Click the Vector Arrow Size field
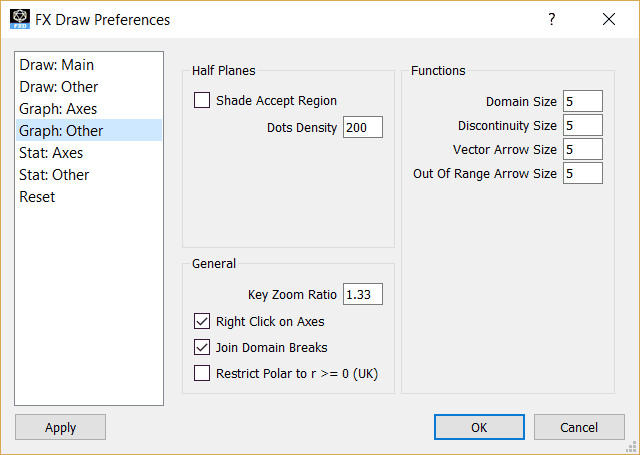This screenshot has width=640, height=455. point(583,149)
